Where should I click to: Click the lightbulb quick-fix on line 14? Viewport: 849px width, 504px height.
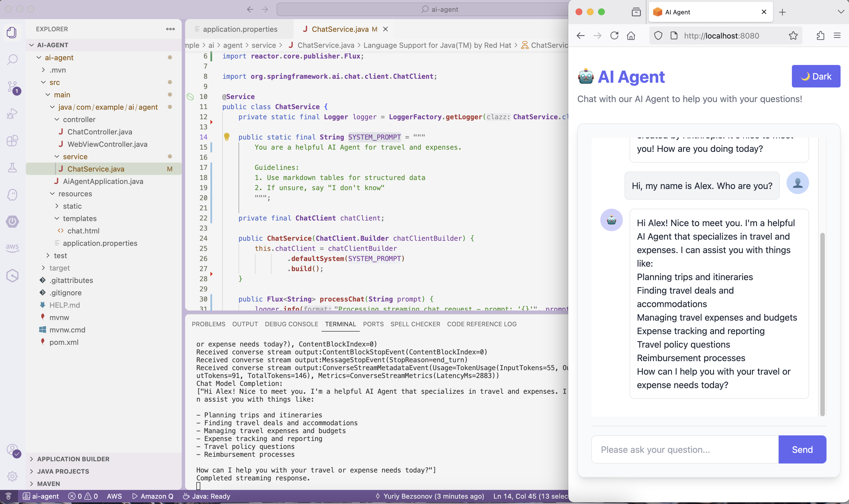[x=226, y=137]
